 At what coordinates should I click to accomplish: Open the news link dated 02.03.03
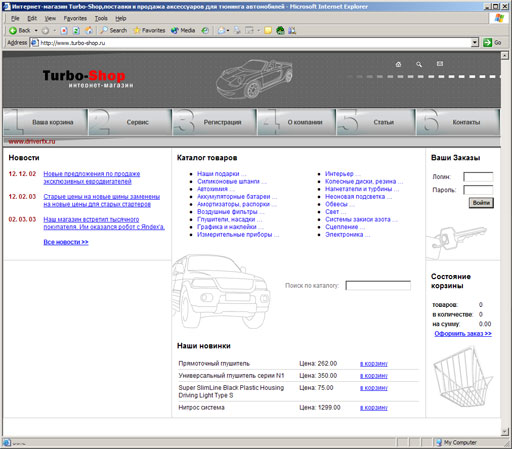tap(104, 223)
